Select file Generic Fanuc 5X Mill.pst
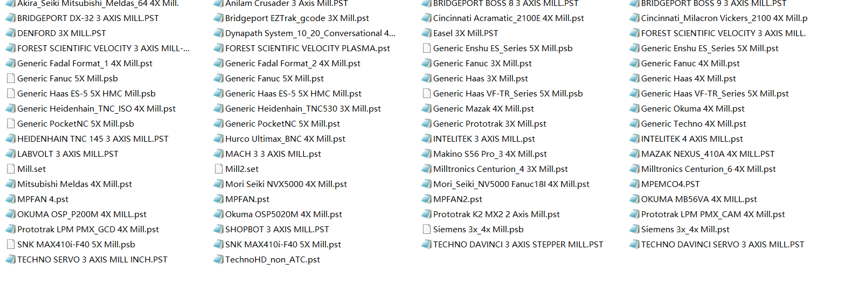This screenshot has width=868, height=291. tap(275, 78)
